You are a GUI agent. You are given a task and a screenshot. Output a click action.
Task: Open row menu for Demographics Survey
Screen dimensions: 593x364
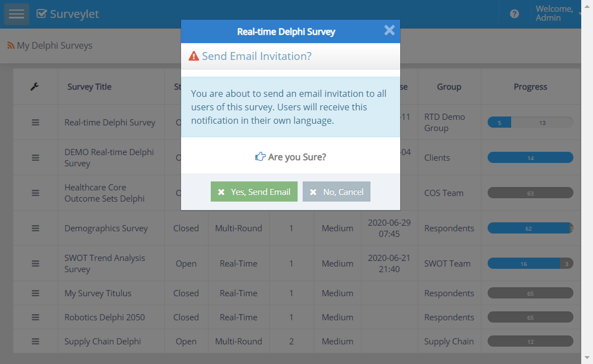tap(35, 228)
